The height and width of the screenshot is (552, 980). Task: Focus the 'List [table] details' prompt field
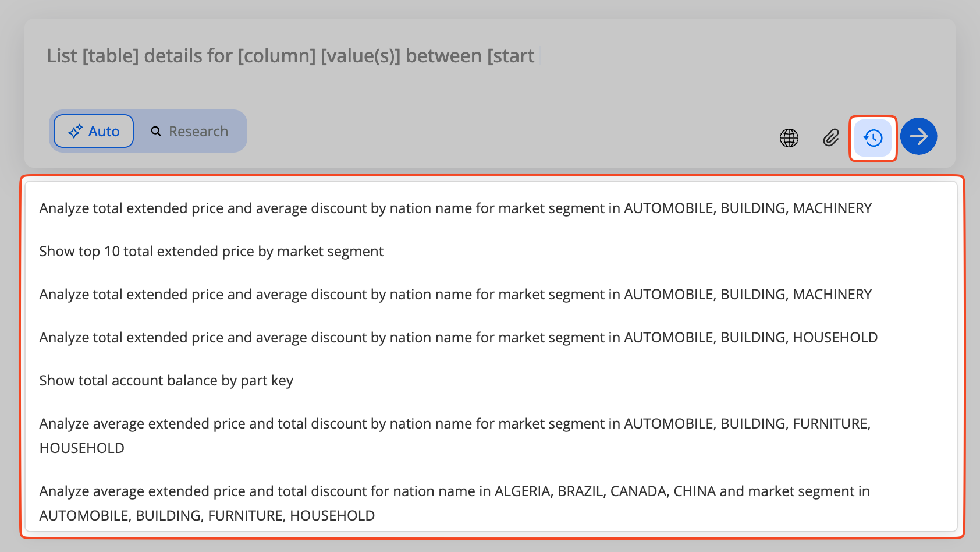click(x=291, y=56)
